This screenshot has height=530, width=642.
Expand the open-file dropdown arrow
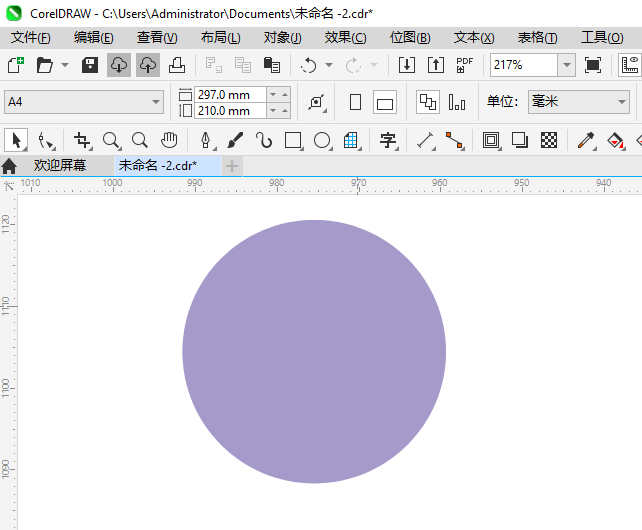(x=65, y=65)
